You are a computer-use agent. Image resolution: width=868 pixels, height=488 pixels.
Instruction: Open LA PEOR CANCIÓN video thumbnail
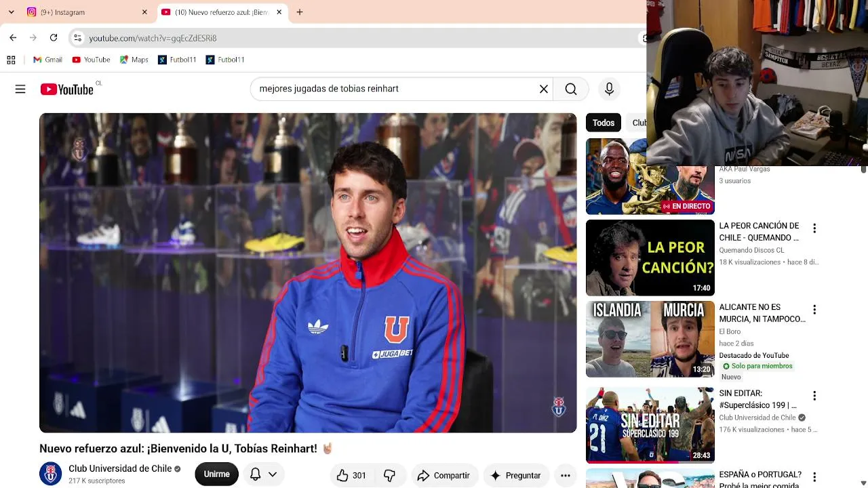650,258
